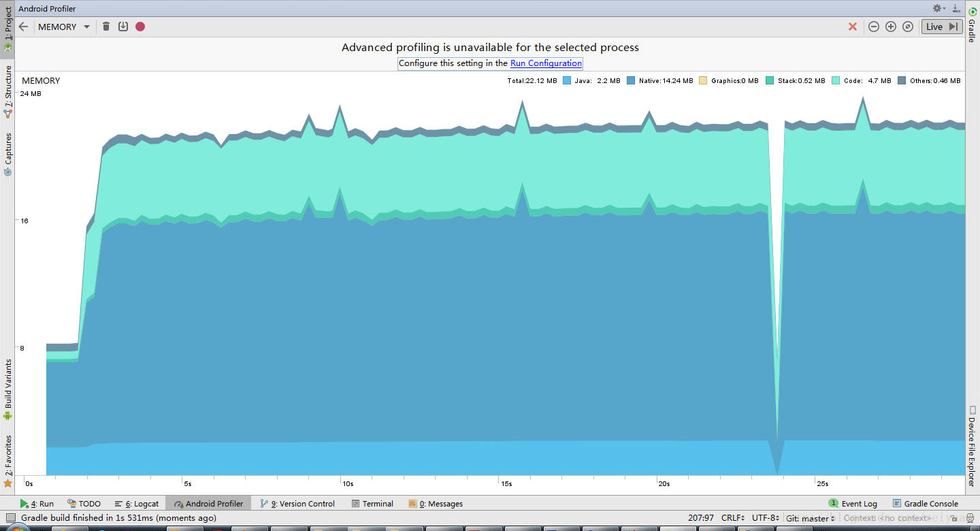Click the Live button to jump to live data
Screen dimensions: 980x531
click(943, 27)
